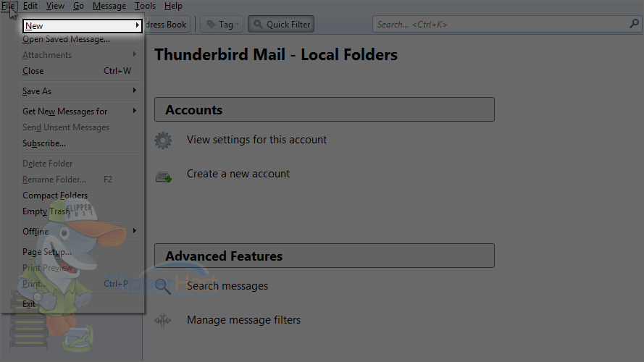The image size is (644, 362).
Task: Choose Open Saved Message from File menu
Action: point(66,39)
